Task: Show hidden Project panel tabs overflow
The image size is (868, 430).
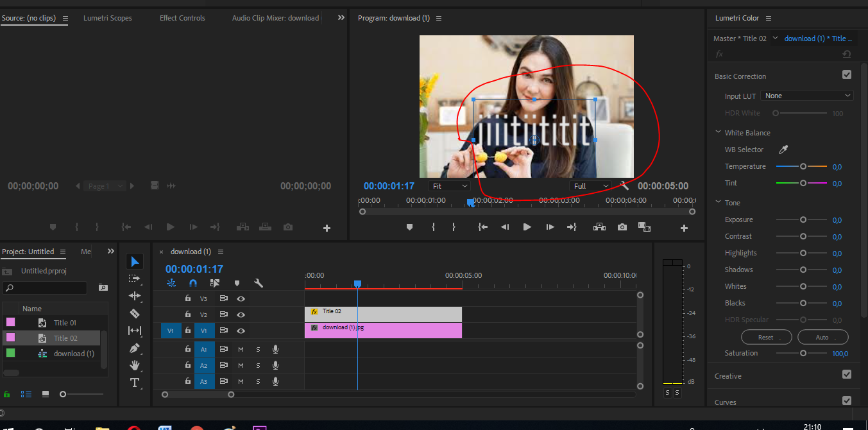Action: click(x=110, y=252)
